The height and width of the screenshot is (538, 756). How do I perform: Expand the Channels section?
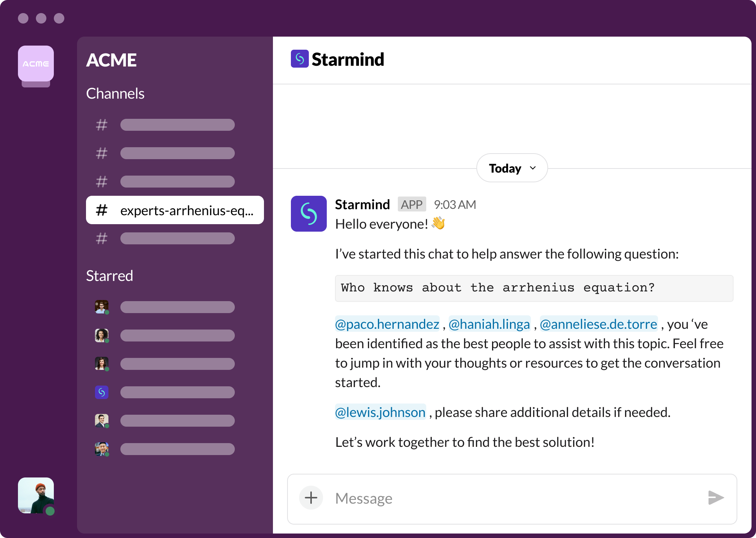click(115, 93)
